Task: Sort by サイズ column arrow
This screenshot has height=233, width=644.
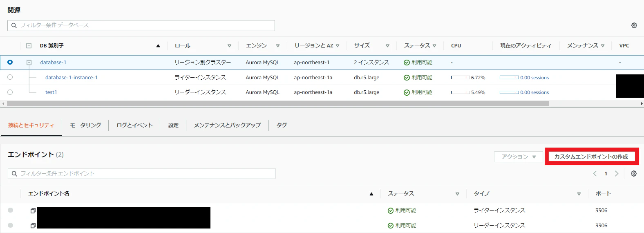Action: click(x=387, y=46)
